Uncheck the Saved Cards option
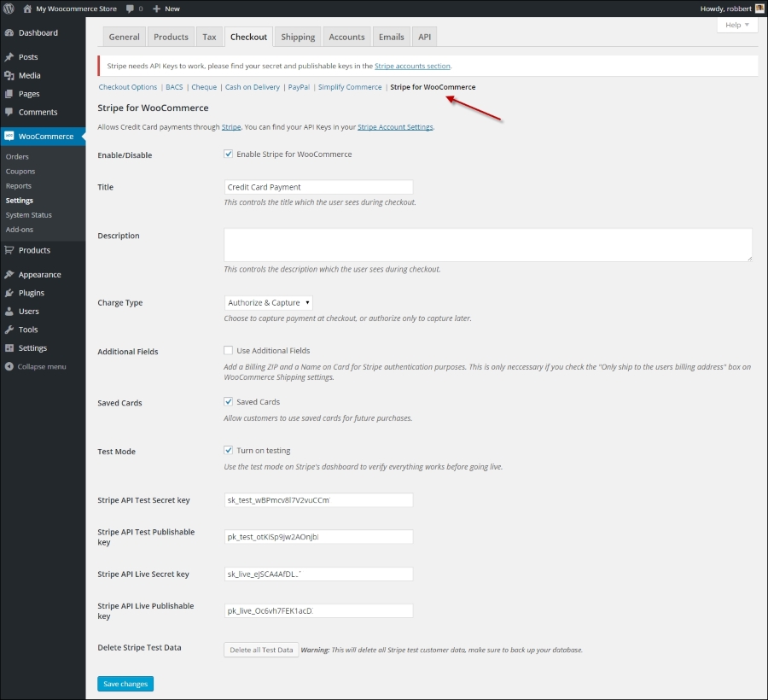The height and width of the screenshot is (700, 768). 228,401
